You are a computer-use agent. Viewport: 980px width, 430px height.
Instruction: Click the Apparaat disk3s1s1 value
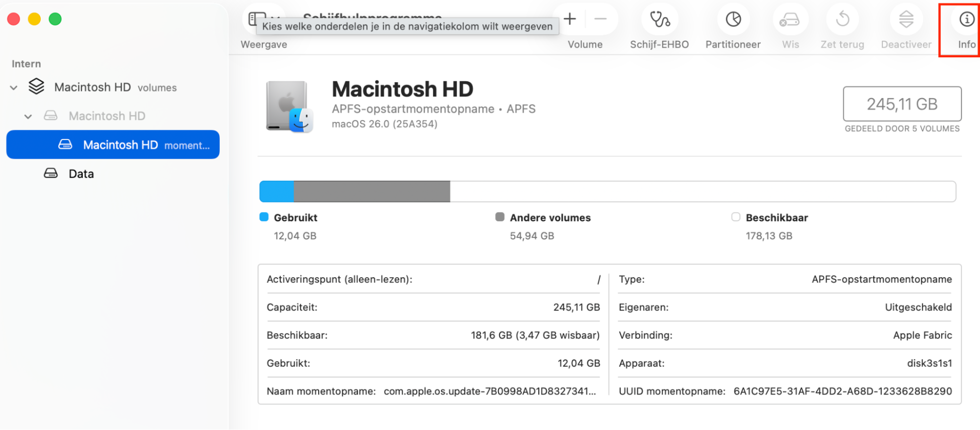click(930, 363)
